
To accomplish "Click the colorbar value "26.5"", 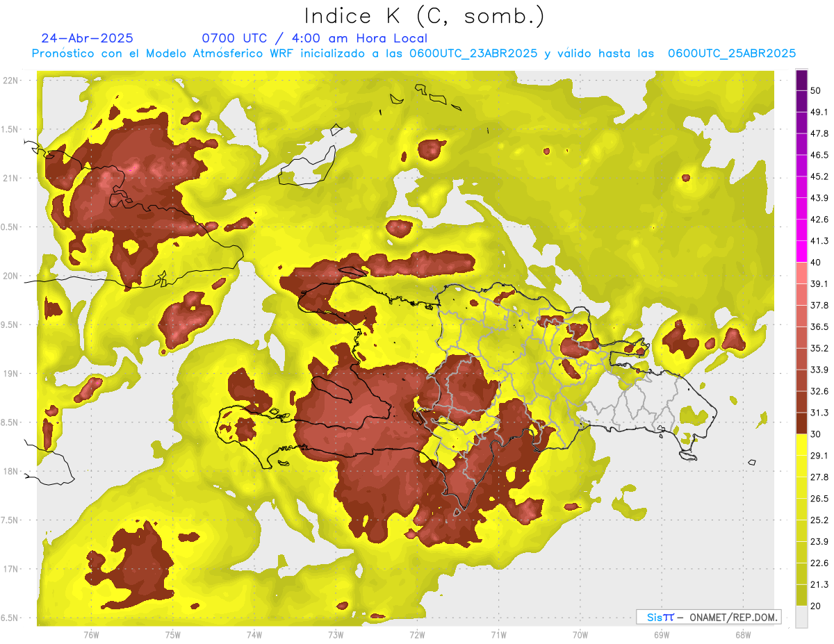I will [819, 498].
